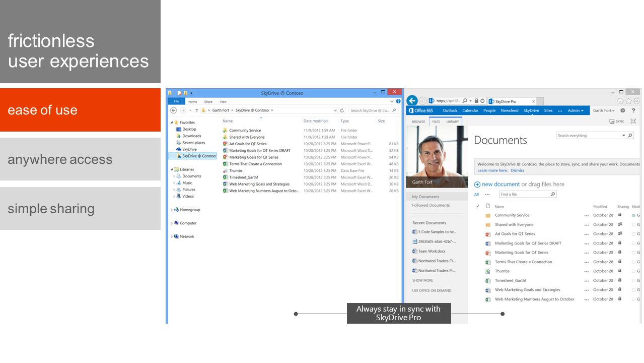Open Followed Documents in the sidebar
This screenshot has width=644, height=363.
(x=431, y=205)
